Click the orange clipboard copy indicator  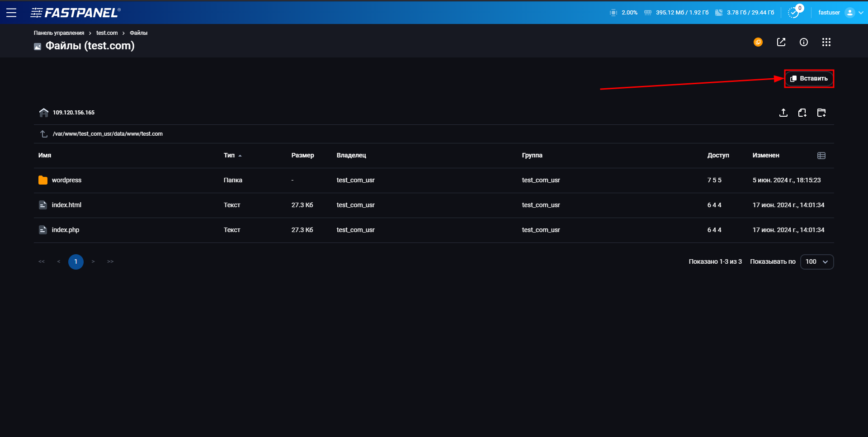[758, 42]
